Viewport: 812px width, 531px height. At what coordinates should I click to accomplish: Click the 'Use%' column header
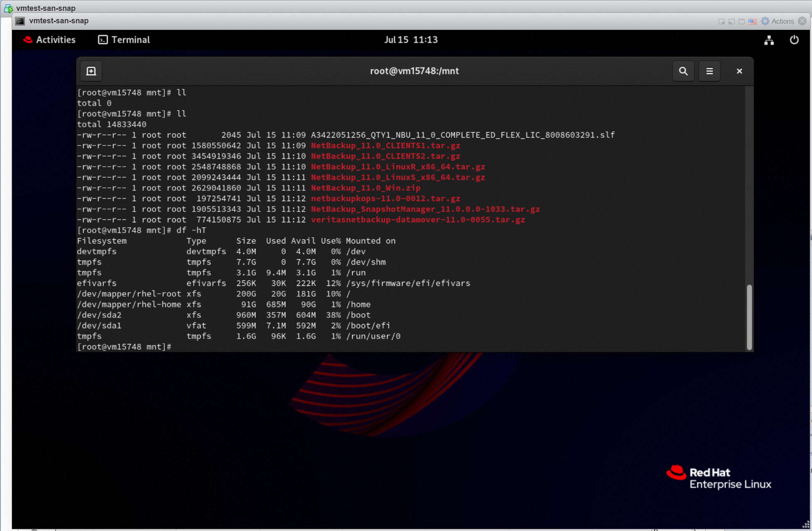(331, 241)
